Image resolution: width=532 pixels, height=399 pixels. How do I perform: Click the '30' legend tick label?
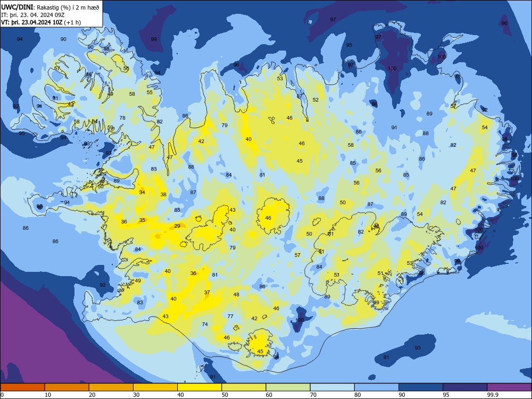point(136,395)
